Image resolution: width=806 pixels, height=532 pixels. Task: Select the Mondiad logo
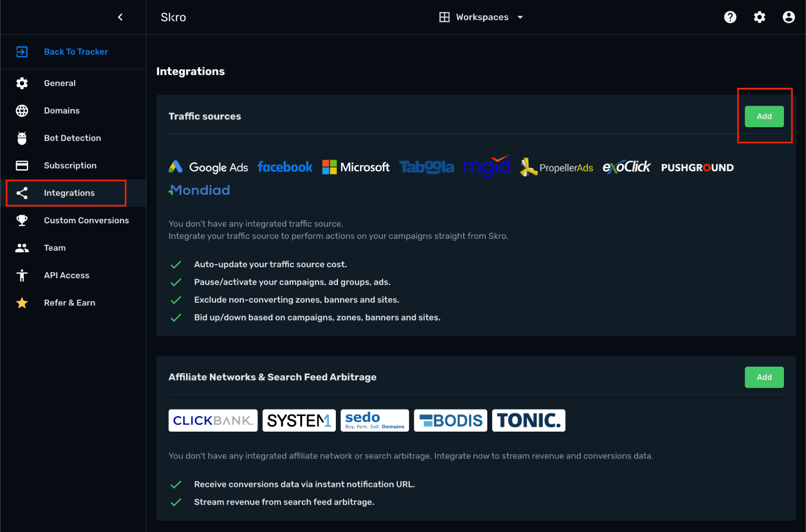point(199,190)
